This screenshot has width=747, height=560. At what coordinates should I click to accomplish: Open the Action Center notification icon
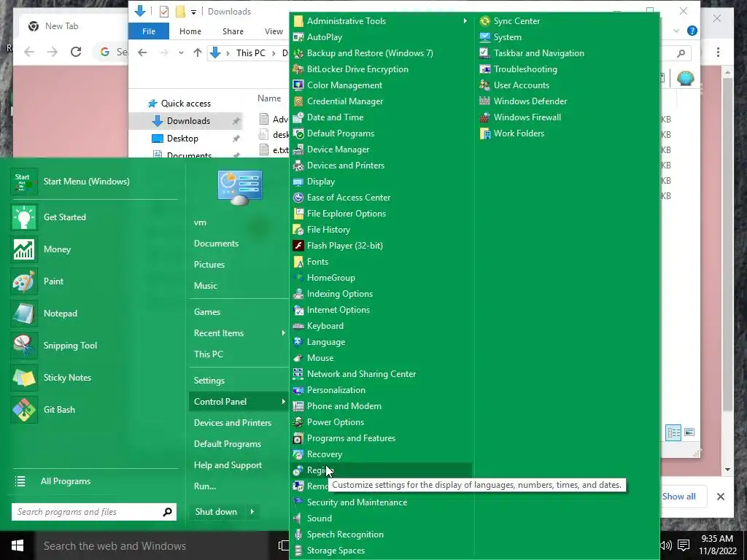coord(684,545)
